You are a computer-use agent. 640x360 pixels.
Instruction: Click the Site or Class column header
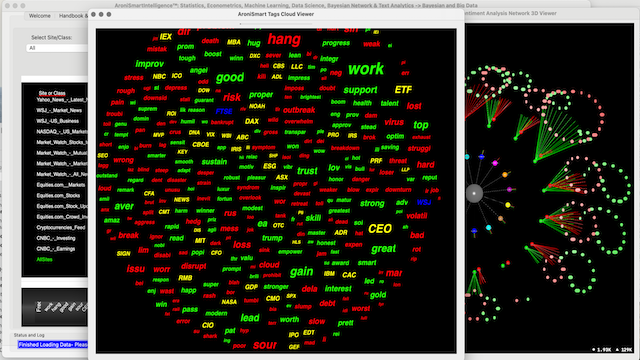coord(52,93)
